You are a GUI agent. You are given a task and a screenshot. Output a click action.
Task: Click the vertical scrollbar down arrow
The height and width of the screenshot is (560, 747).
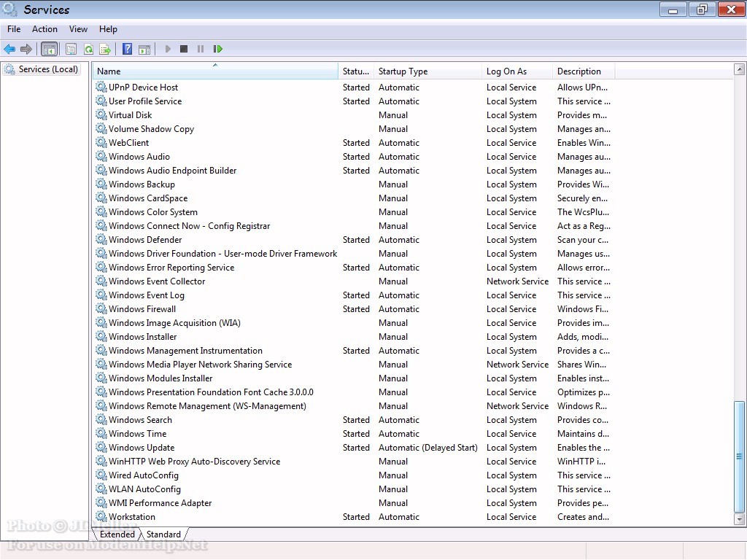pyautogui.click(x=740, y=519)
